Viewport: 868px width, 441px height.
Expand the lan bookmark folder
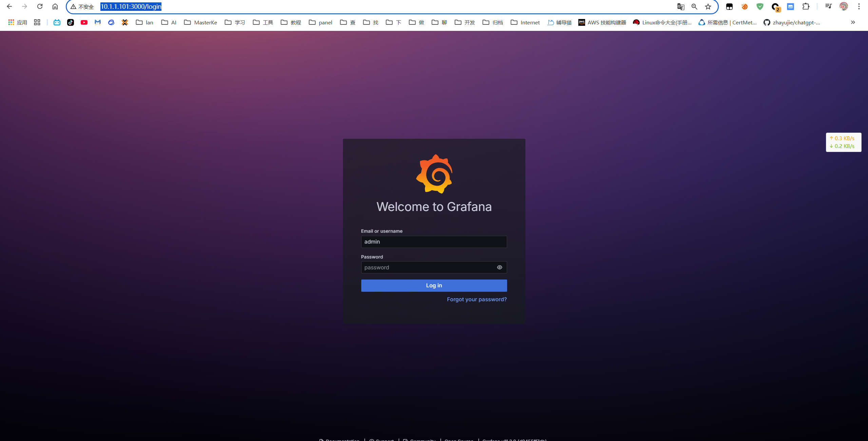[x=145, y=22]
